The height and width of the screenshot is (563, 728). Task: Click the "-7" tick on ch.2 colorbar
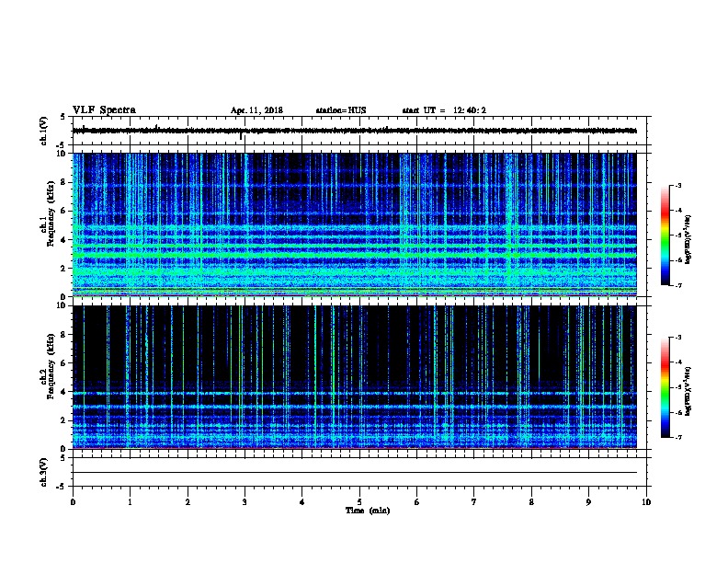click(x=678, y=437)
